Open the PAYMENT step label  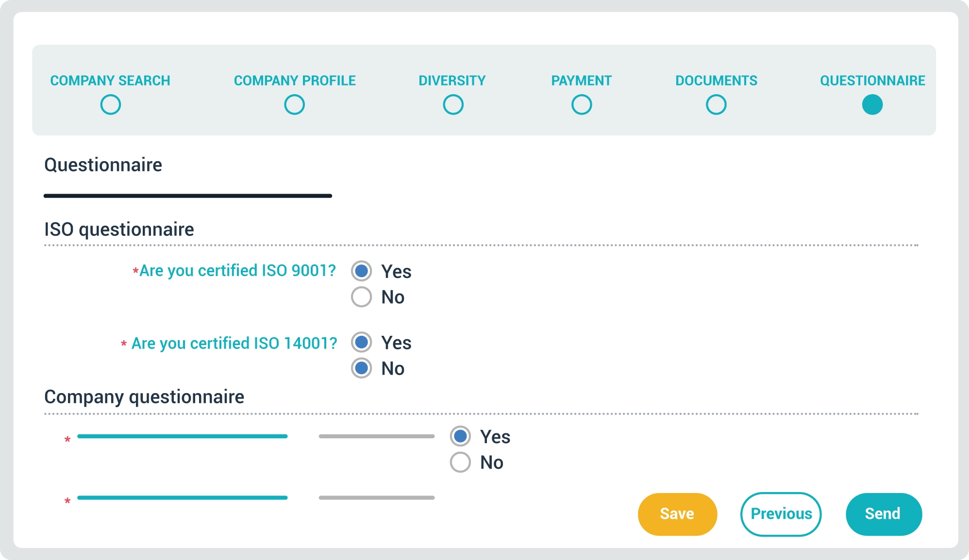point(581,81)
